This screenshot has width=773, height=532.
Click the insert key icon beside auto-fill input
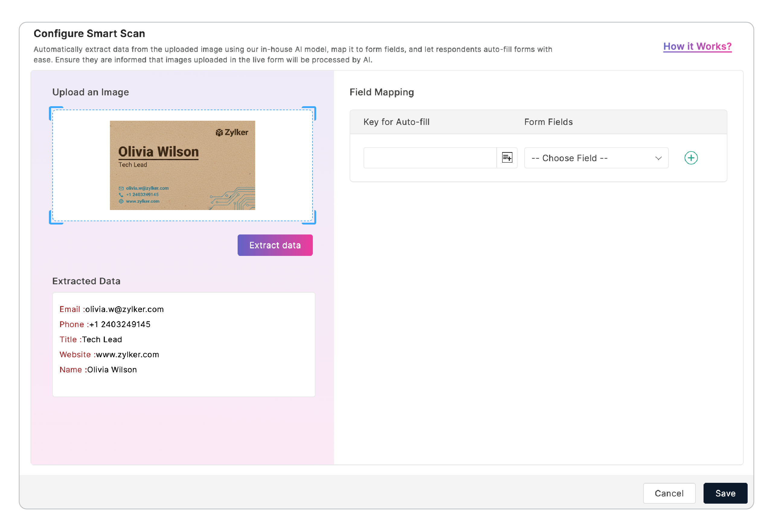tap(507, 158)
